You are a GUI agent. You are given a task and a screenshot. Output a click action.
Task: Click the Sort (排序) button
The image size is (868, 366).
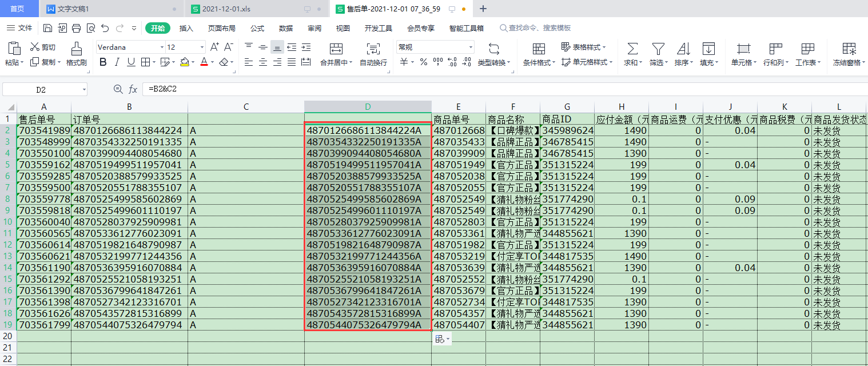(x=684, y=54)
